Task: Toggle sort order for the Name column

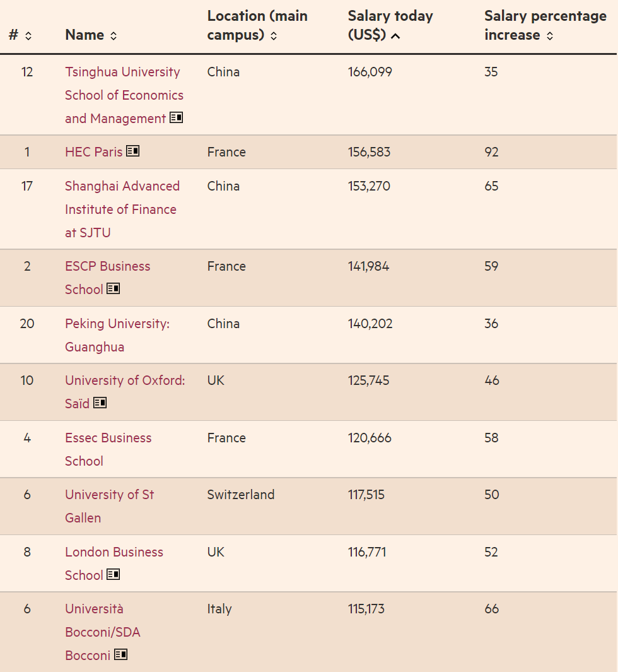Action: tap(114, 35)
